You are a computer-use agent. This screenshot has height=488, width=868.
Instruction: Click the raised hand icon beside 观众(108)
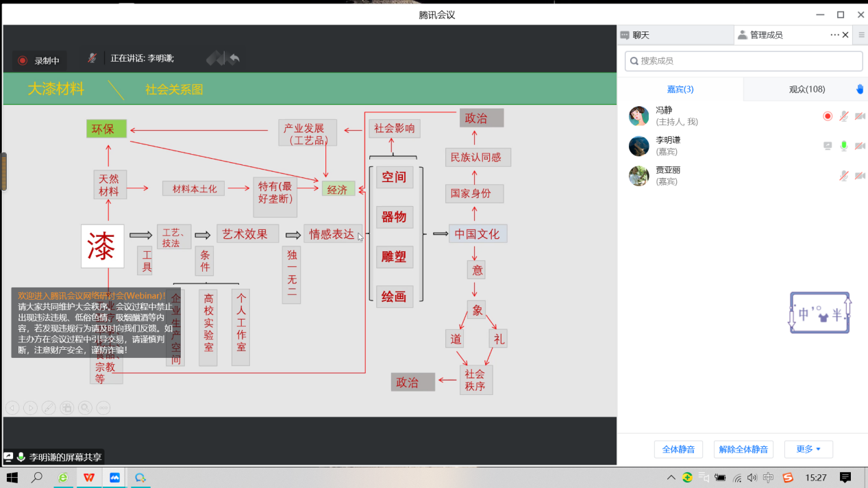[x=860, y=89]
